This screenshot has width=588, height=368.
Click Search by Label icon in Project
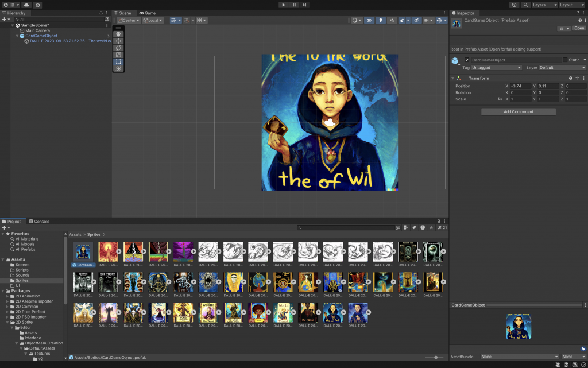[414, 227]
